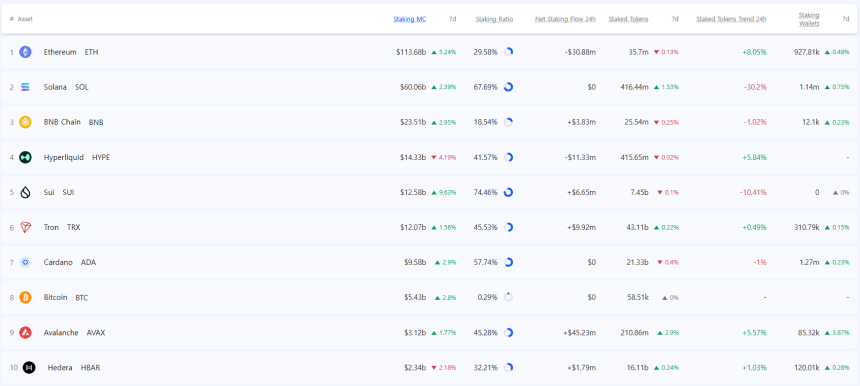The image size is (860, 386).
Task: Click Bitcoin's staking ratio ring icon
Action: 508,298
